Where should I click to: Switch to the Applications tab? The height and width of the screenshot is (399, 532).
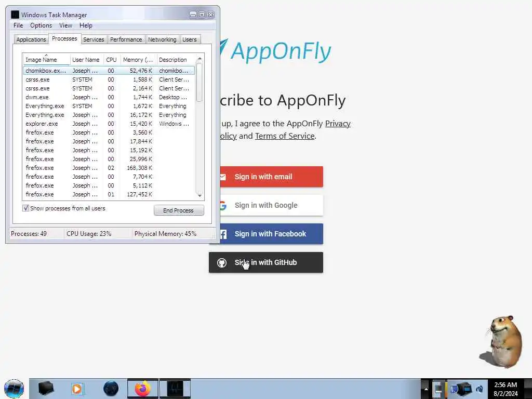pyautogui.click(x=31, y=39)
